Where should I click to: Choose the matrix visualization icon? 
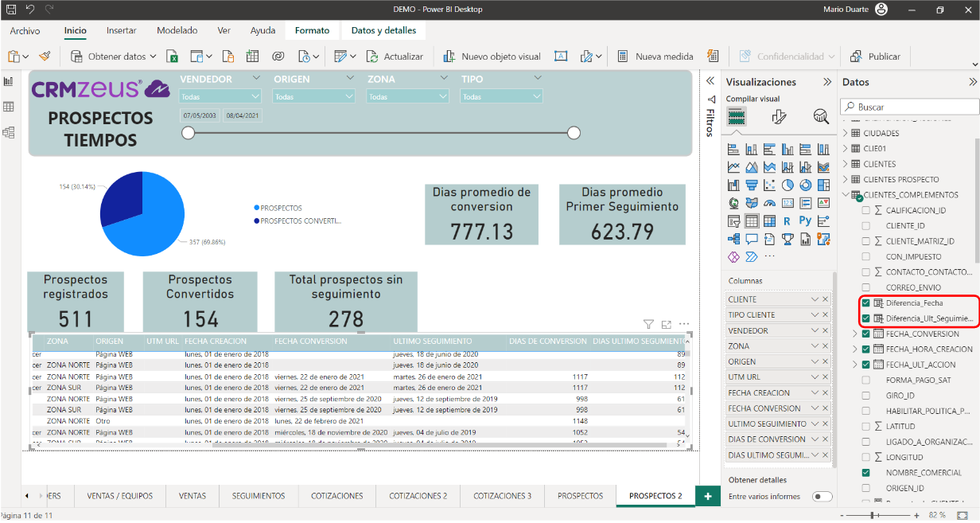pos(769,221)
